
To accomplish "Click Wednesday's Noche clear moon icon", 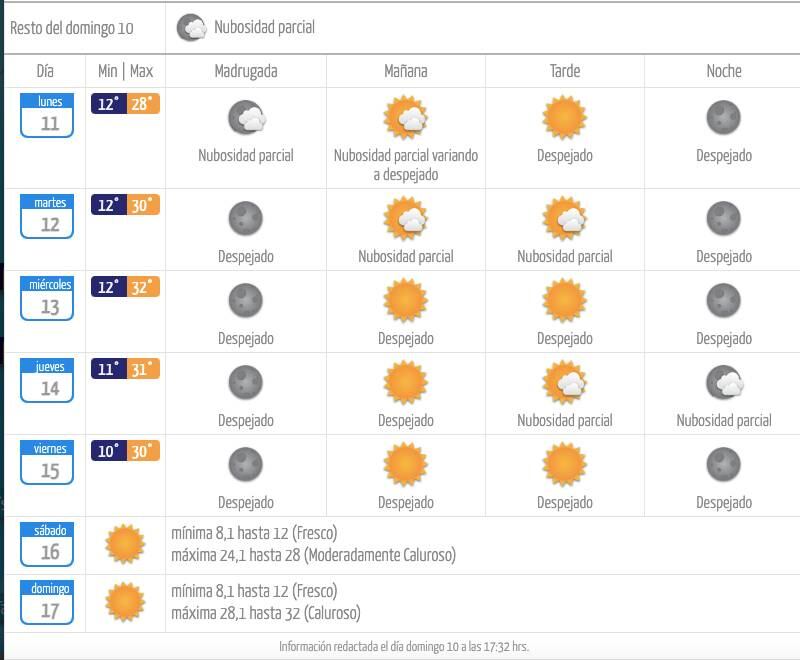I will 723,300.
